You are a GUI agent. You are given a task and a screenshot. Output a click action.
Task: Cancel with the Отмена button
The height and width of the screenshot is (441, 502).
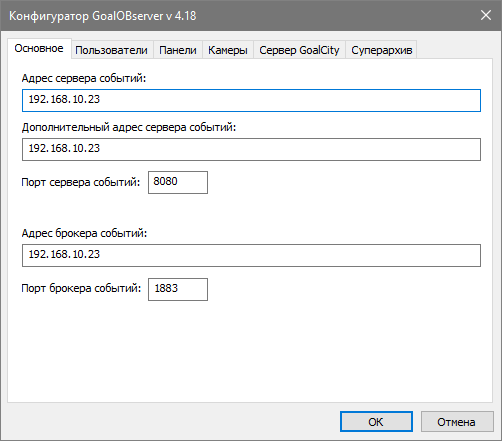coord(457,422)
